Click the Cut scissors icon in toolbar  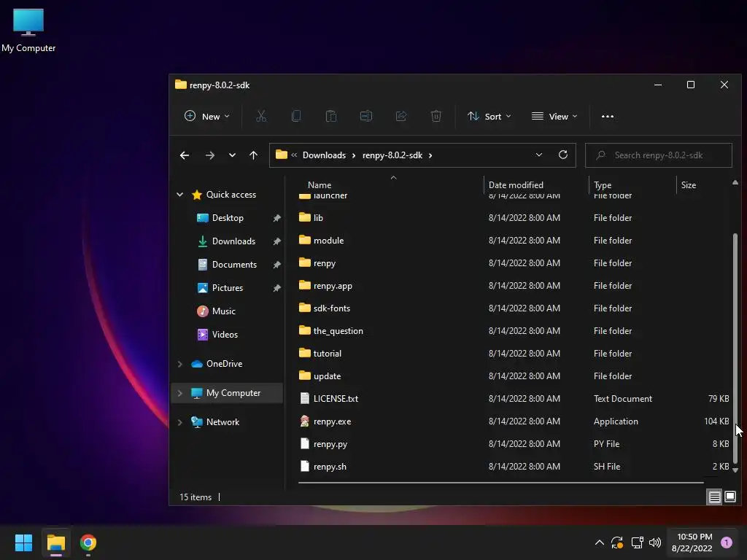point(261,116)
